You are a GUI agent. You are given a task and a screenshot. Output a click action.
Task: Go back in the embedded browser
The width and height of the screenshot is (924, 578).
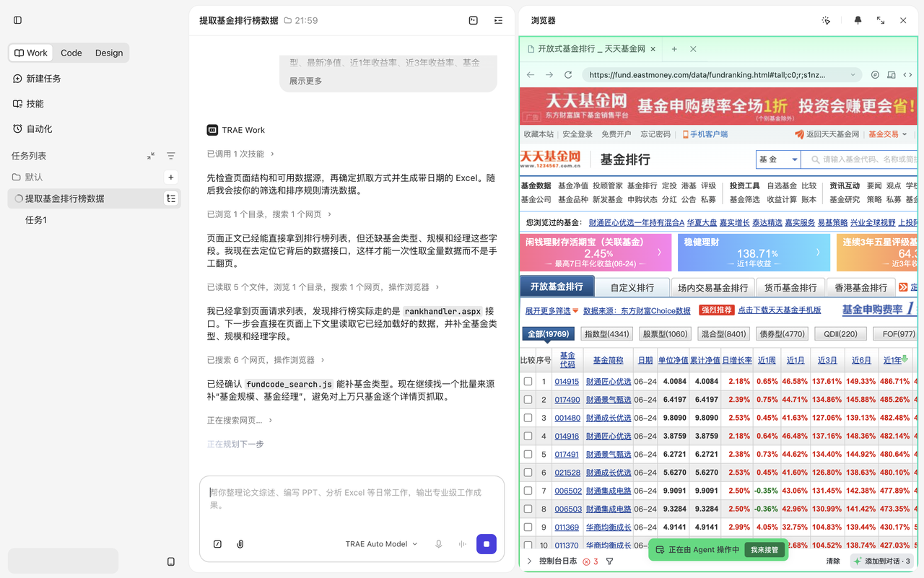click(x=531, y=74)
